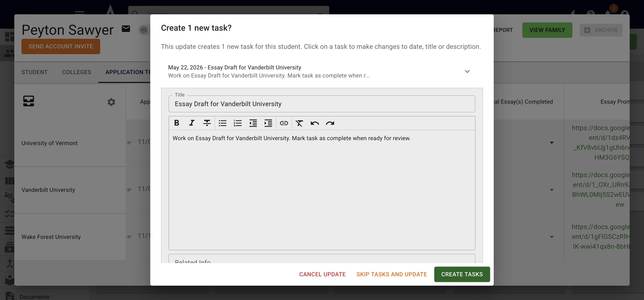Collapse the Vanderbilt essay draft task chevron
644x300 pixels.
(467, 71)
